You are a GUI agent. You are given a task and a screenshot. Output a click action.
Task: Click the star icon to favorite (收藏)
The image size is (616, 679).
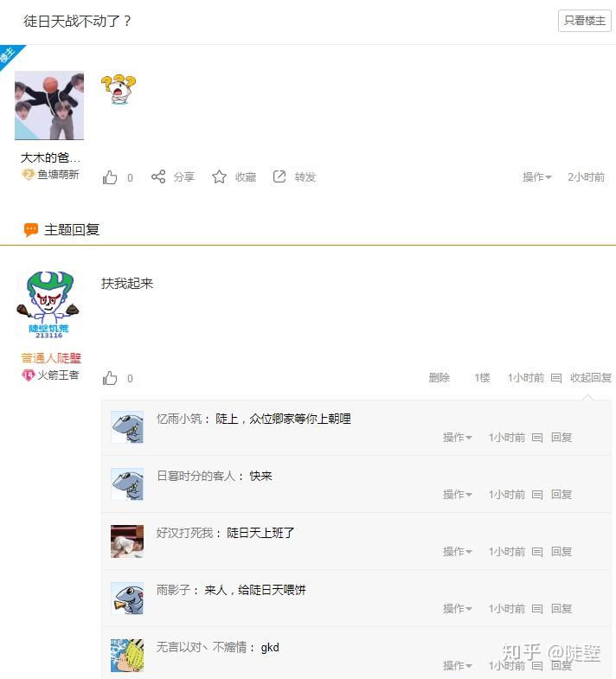click(219, 176)
